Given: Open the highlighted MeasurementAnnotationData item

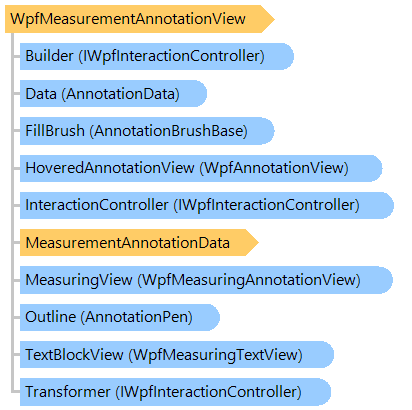Looking at the screenshot, I should [x=139, y=243].
